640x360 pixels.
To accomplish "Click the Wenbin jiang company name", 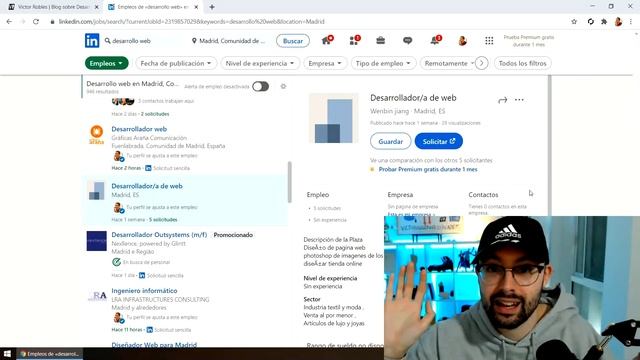I will [x=389, y=111].
